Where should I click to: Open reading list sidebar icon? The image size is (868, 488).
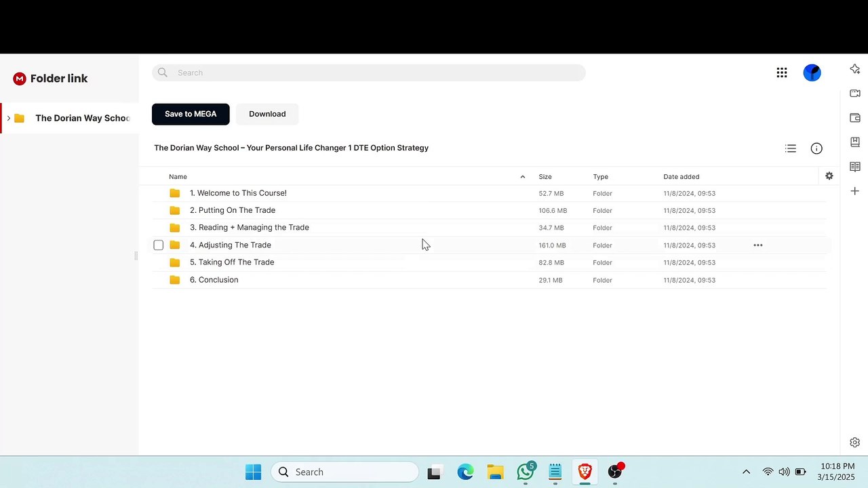(x=855, y=167)
